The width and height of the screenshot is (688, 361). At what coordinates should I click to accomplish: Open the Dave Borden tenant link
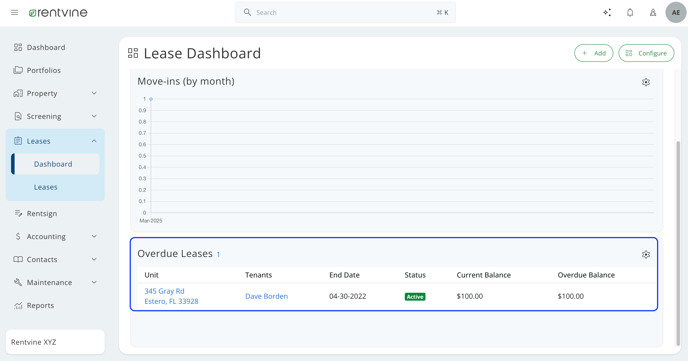[x=266, y=296]
